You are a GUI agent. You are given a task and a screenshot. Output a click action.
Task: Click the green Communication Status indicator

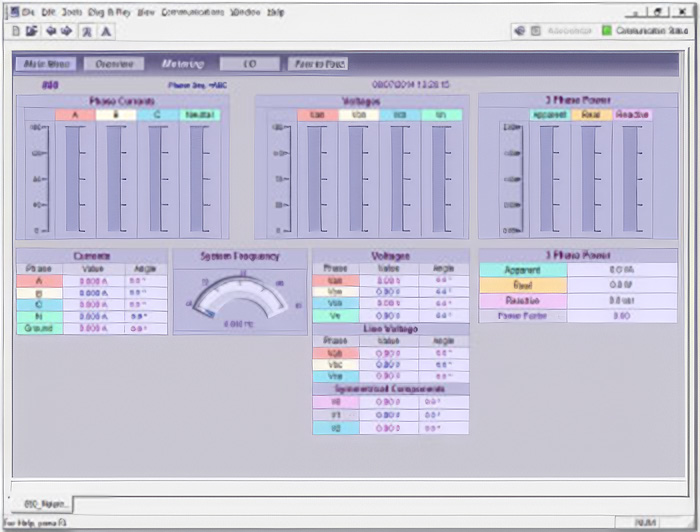point(607,31)
